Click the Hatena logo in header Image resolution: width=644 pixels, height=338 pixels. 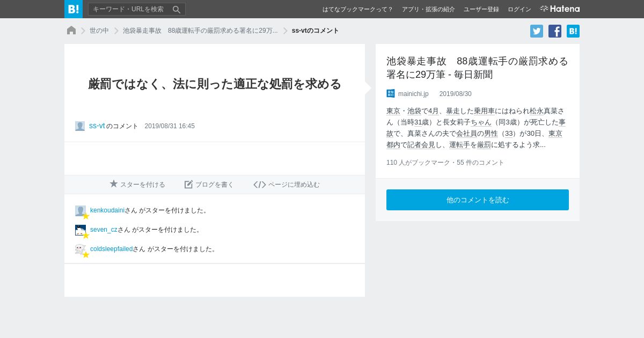[560, 9]
